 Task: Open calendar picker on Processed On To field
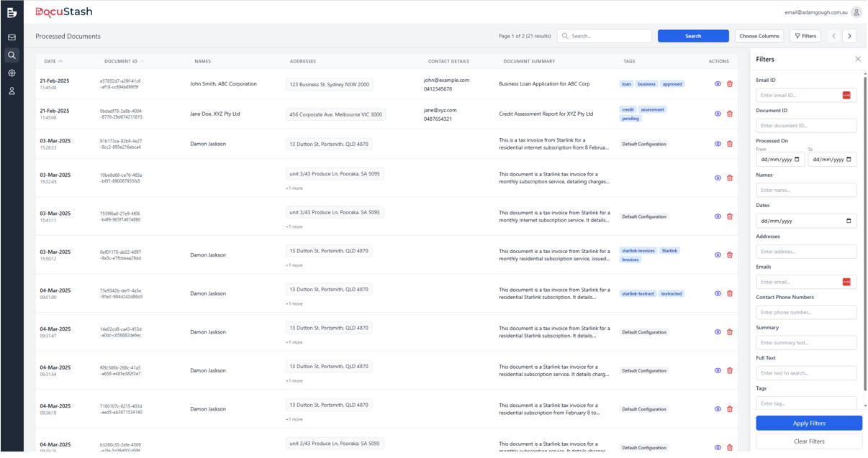[x=849, y=160]
